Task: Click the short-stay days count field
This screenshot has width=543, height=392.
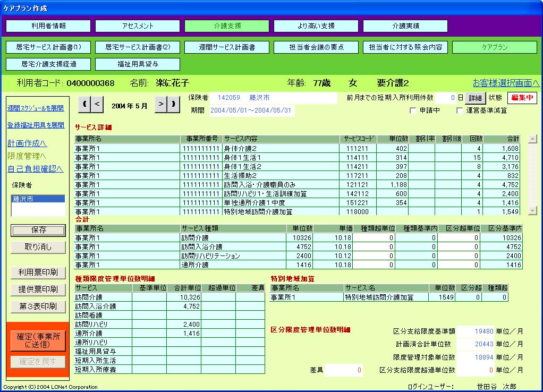Action: point(446,98)
